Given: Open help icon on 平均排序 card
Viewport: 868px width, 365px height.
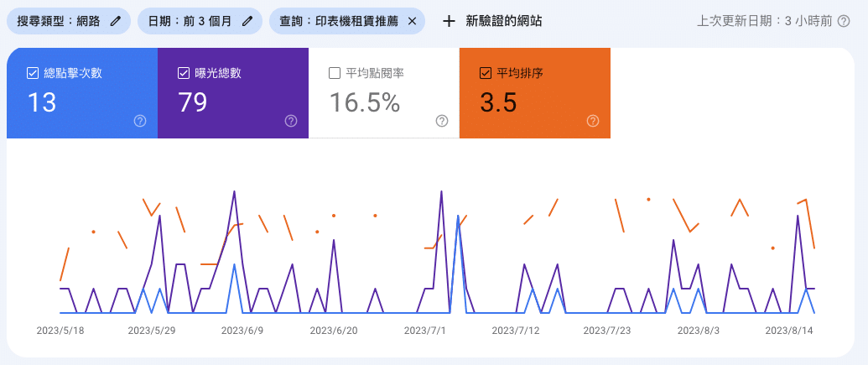Looking at the screenshot, I should pos(593,121).
